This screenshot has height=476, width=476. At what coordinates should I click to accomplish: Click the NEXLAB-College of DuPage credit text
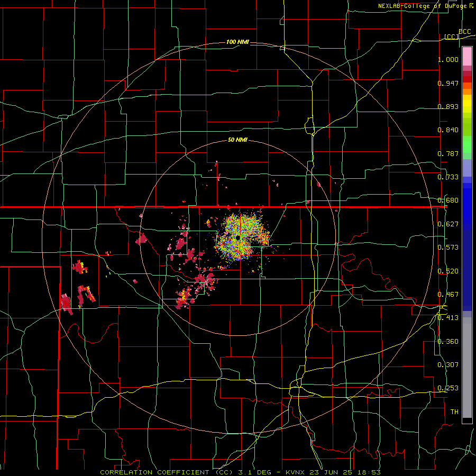pyautogui.click(x=425, y=6)
